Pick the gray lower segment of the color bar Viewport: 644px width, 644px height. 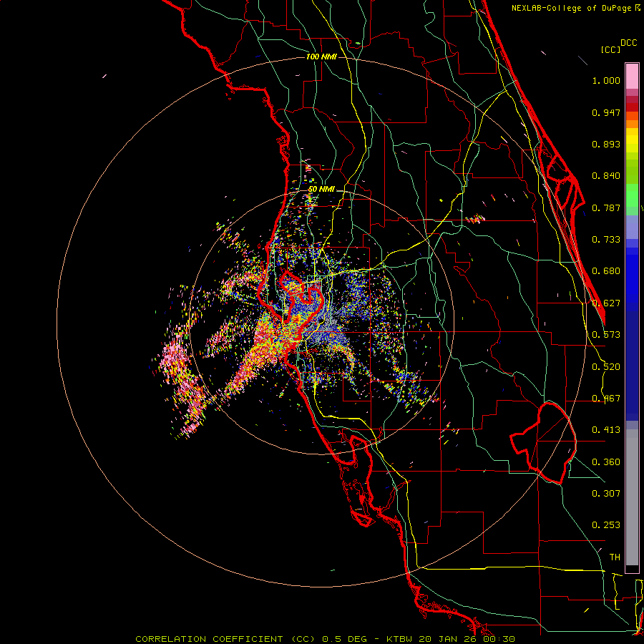pos(632,497)
